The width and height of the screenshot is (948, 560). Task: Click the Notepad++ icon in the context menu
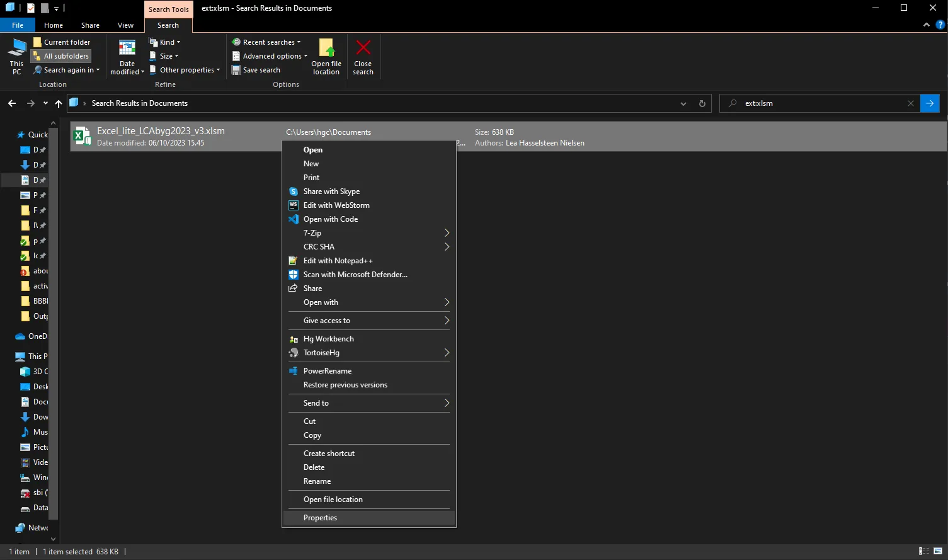point(293,261)
